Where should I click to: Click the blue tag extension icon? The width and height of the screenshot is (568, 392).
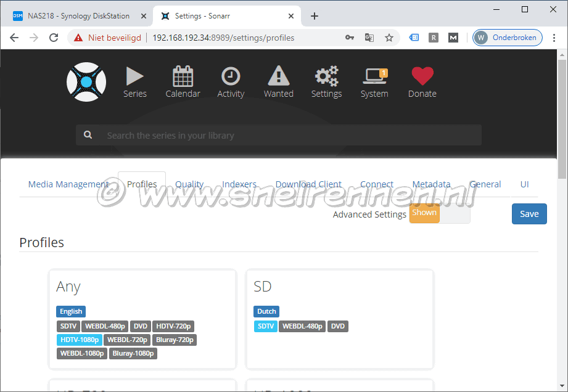pos(414,37)
